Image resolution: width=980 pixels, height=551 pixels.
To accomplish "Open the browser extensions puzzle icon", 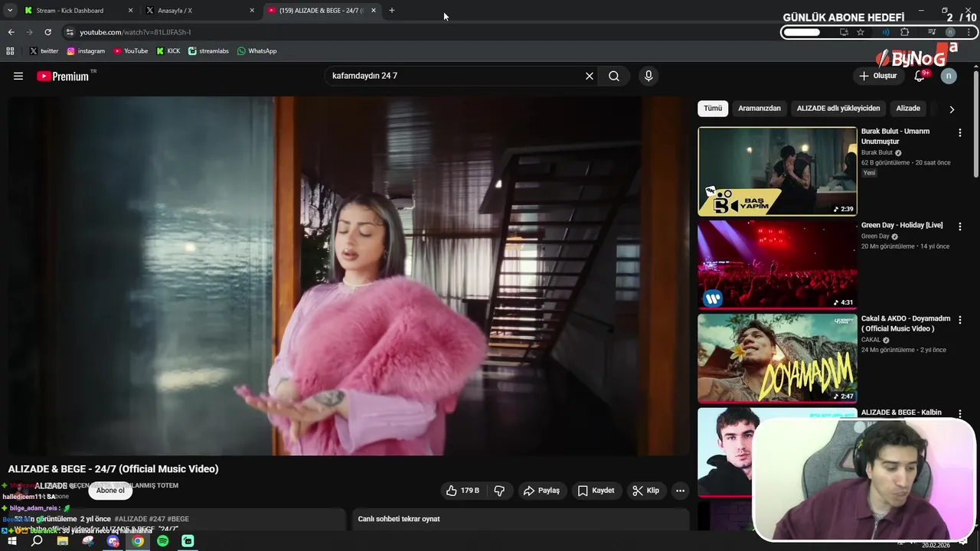I will [905, 32].
